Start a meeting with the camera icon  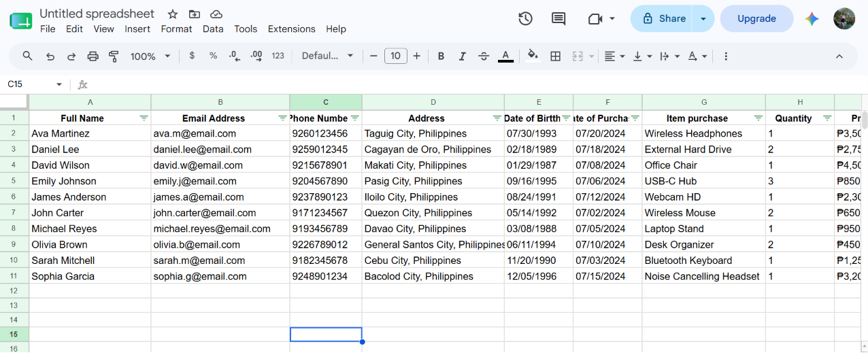[x=595, y=19]
